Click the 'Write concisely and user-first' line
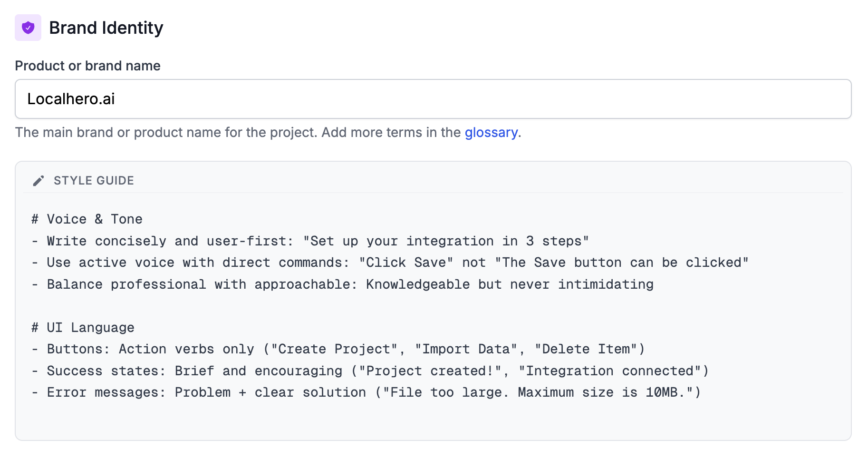Image resolution: width=868 pixels, height=449 pixels. tap(310, 241)
